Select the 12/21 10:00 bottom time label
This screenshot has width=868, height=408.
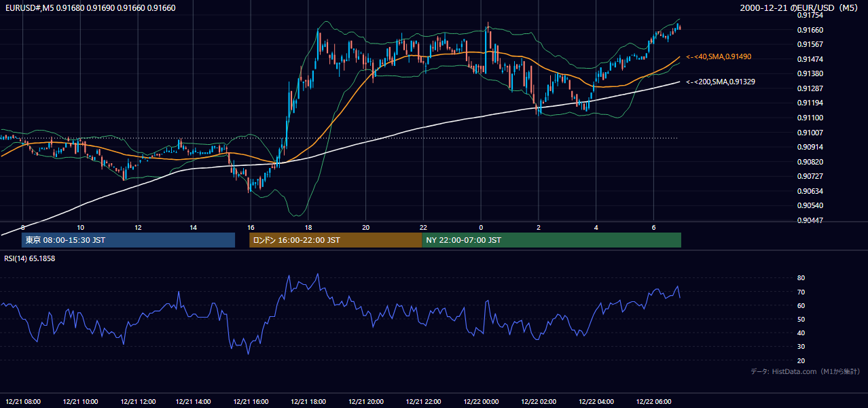pyautogui.click(x=81, y=401)
